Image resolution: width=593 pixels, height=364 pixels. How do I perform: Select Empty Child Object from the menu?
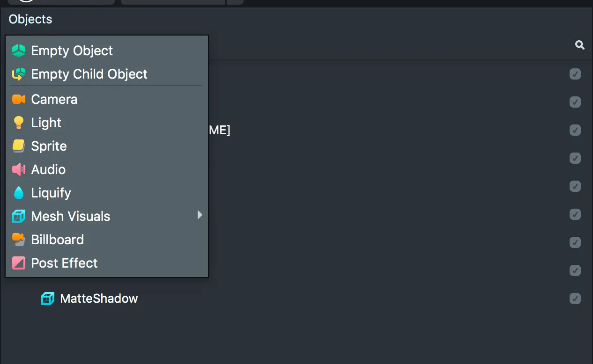click(89, 74)
